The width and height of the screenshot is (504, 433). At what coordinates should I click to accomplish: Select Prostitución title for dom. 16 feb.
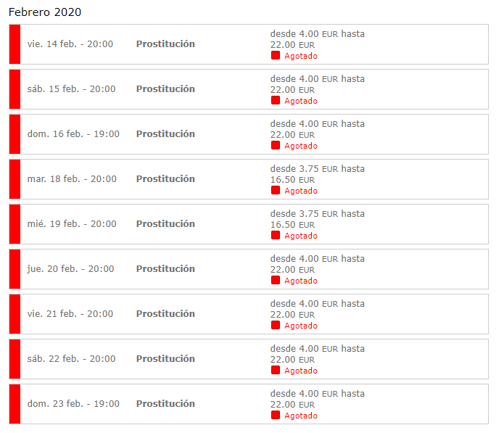tap(165, 134)
